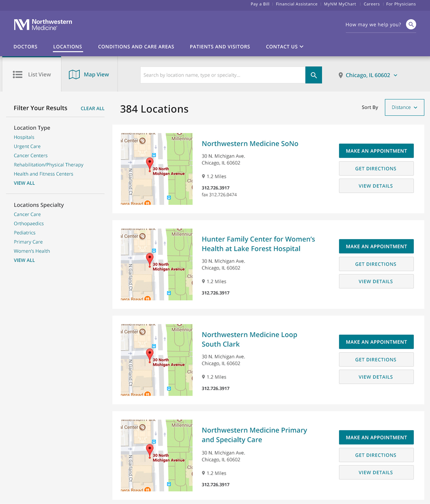This screenshot has width=430, height=504.
Task: Click the location search input field
Action: tap(223, 75)
